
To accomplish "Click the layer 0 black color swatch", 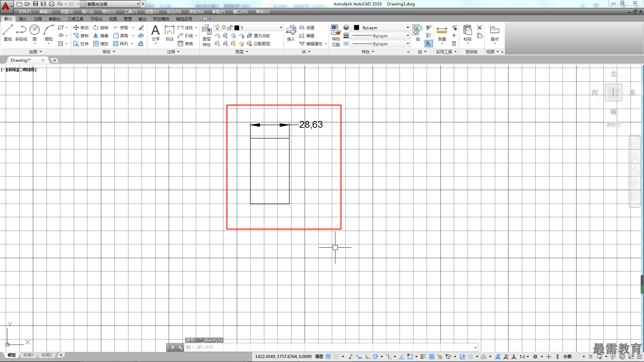I will (237, 27).
